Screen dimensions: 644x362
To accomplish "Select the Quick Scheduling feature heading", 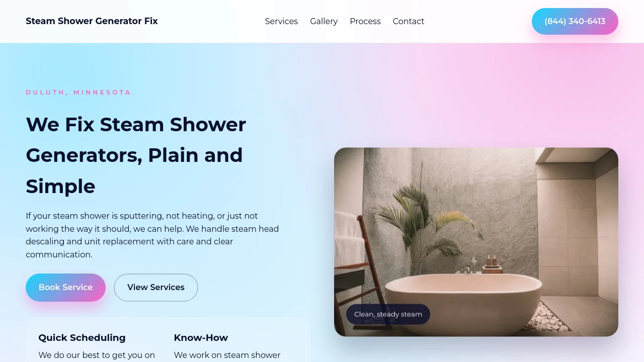I will (82, 338).
